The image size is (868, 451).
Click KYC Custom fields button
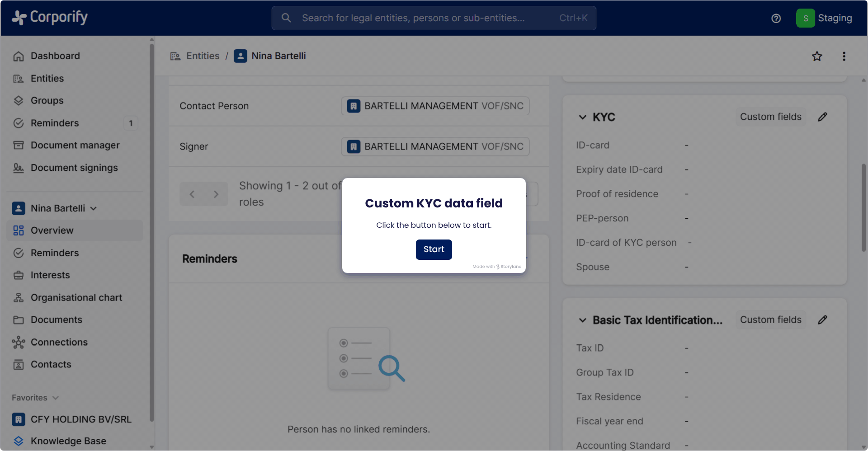coord(770,117)
